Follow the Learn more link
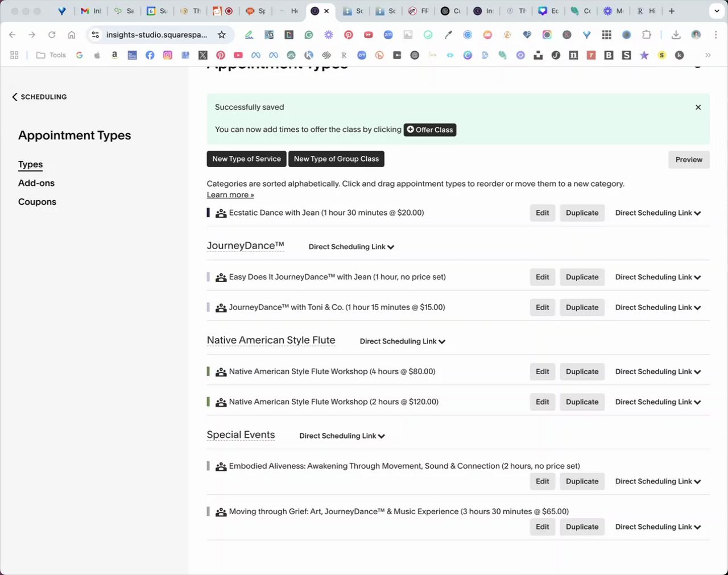This screenshot has width=728, height=575. click(x=230, y=195)
